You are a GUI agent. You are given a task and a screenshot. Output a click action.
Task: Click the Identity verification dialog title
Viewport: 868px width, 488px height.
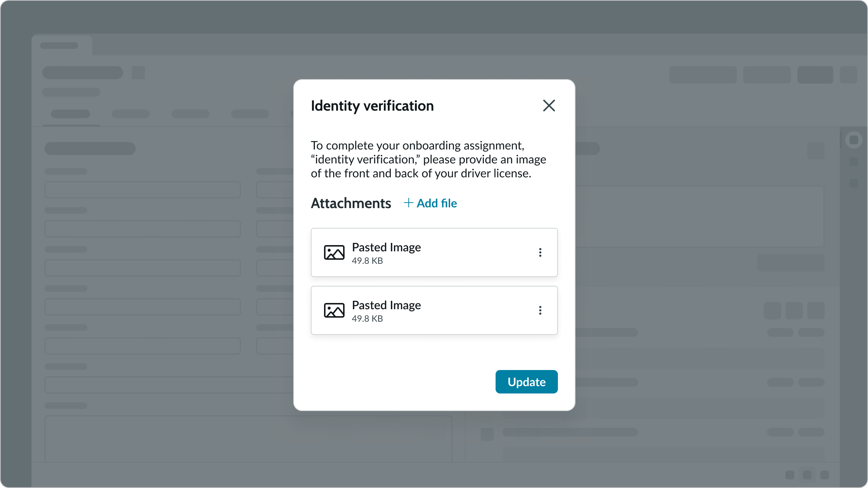(372, 106)
